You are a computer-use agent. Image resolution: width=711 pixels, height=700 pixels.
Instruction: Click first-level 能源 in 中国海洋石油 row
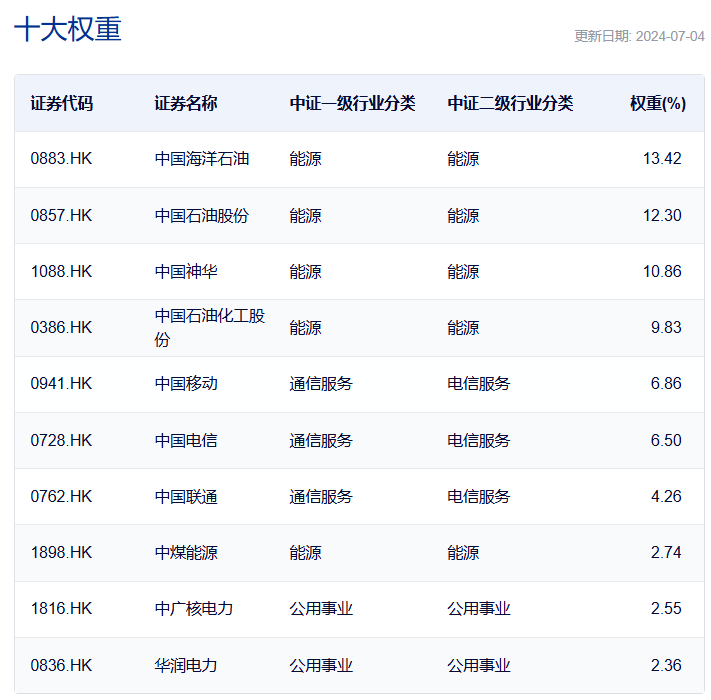tap(306, 159)
